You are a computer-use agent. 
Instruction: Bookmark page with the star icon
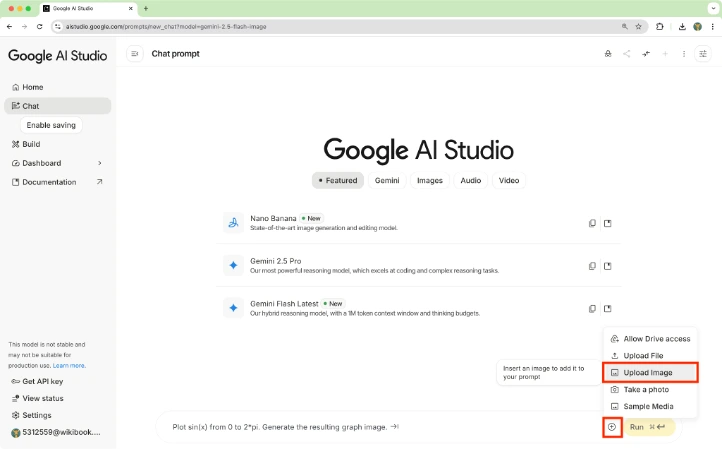638,27
